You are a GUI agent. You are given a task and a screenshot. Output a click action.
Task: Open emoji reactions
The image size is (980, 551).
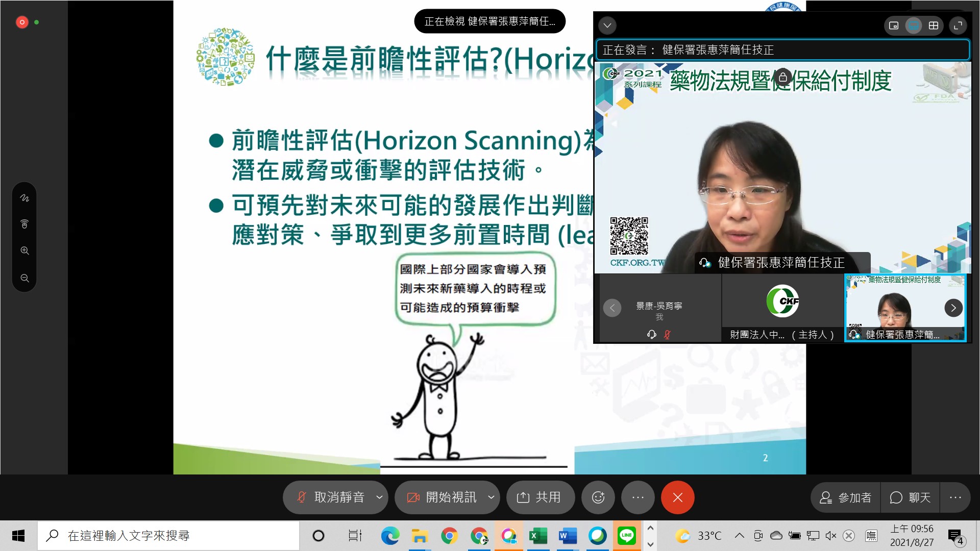tap(598, 497)
